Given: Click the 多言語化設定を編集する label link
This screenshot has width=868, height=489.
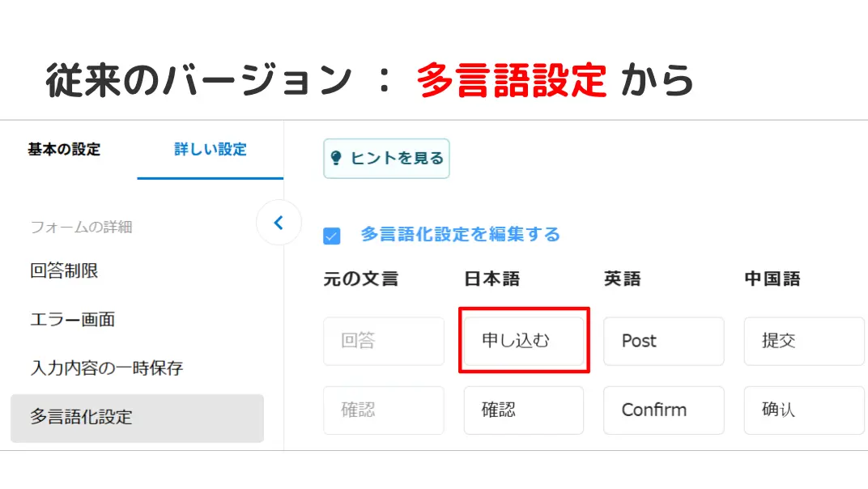Looking at the screenshot, I should 461,234.
